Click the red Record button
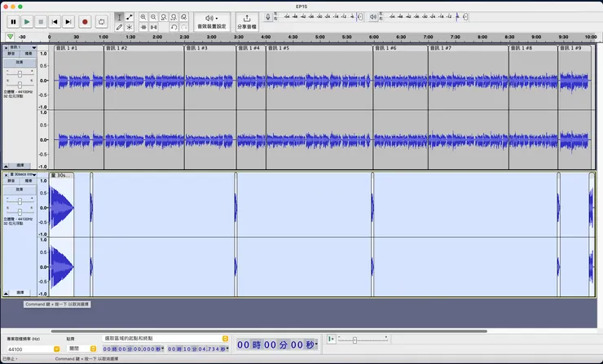 [85, 22]
